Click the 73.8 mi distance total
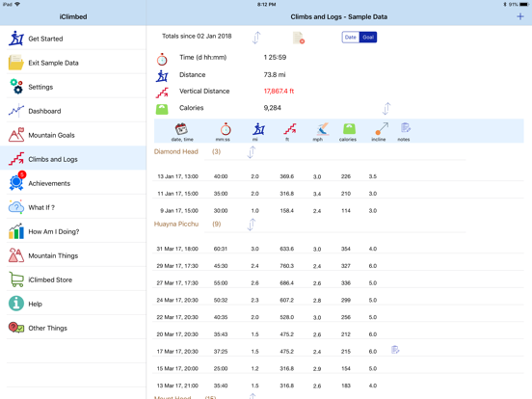This screenshot has height=399, width=532. pos(275,74)
